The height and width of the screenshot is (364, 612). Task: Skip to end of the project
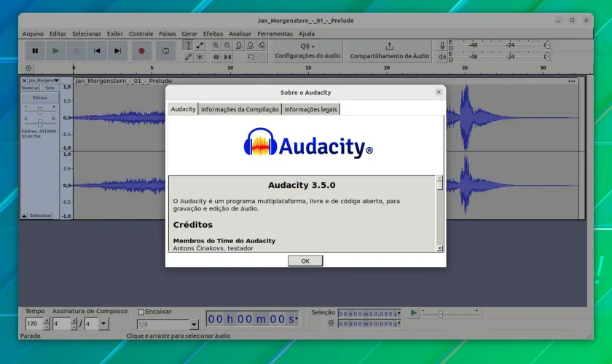(117, 51)
